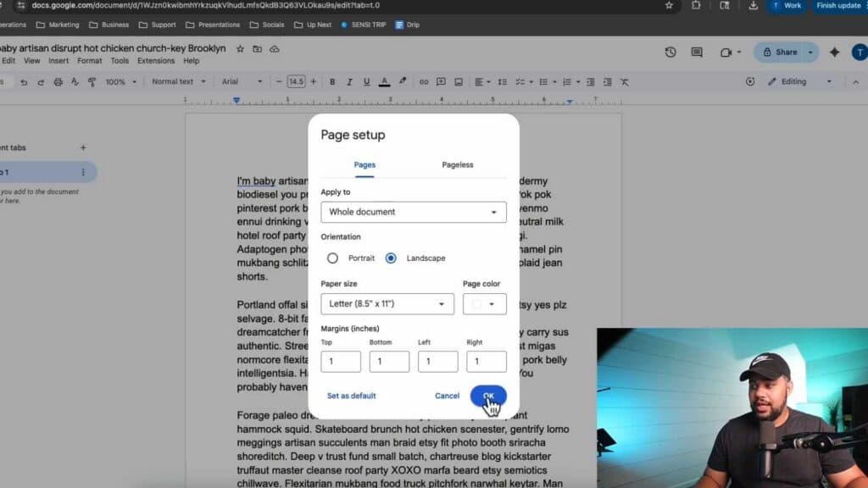This screenshot has height=488, width=868.
Task: Open the Letter paper size dropdown
Action: point(387,304)
